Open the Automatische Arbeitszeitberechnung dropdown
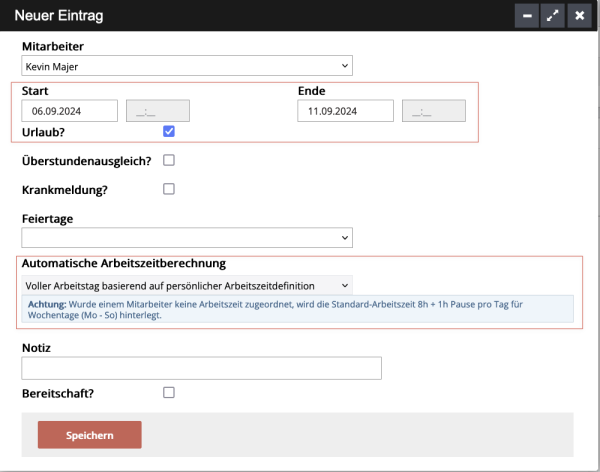600x472 pixels. 187,285
